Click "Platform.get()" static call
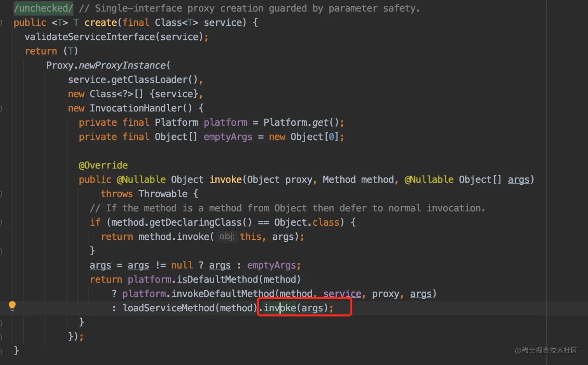The height and width of the screenshot is (365, 588). [x=301, y=123]
